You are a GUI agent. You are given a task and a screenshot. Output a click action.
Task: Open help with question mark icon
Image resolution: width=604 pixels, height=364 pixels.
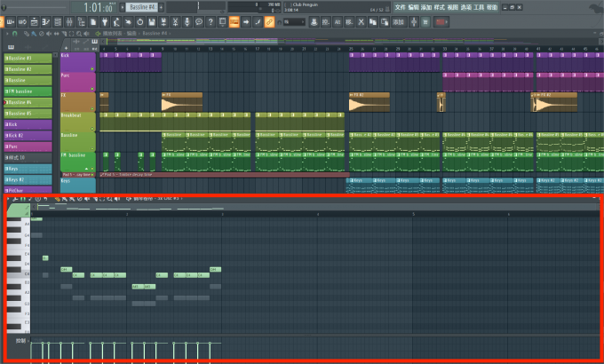pos(211,22)
